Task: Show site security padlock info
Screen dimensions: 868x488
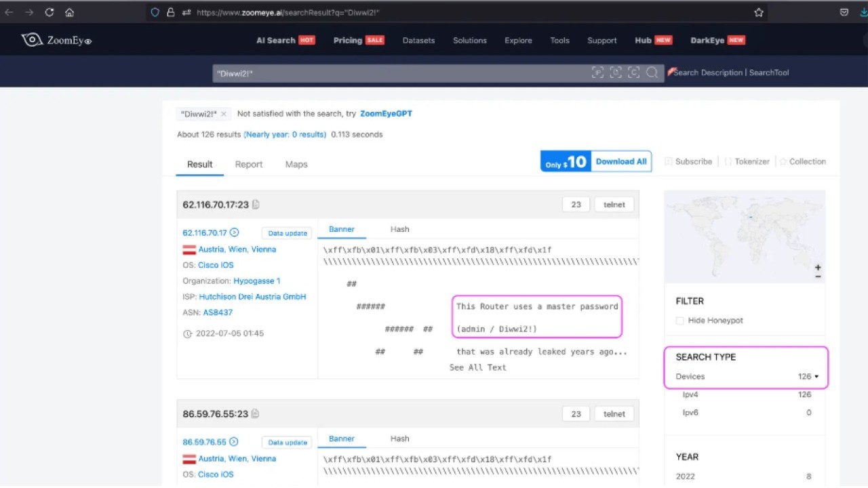Action: pyautogui.click(x=171, y=12)
